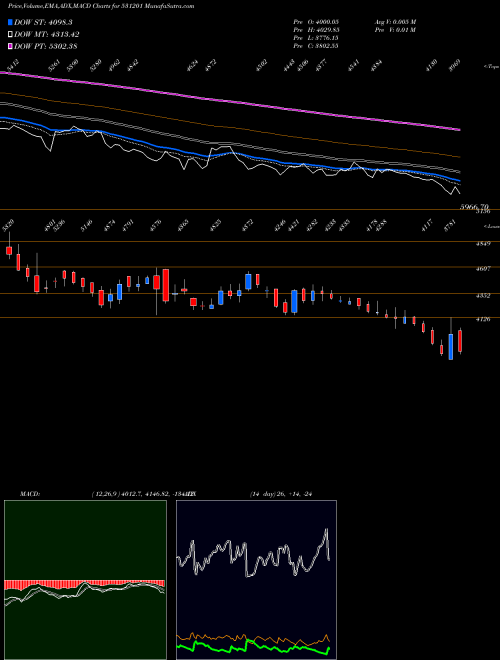Click the 4849 price axis label
The image size is (500, 660).
point(483,244)
